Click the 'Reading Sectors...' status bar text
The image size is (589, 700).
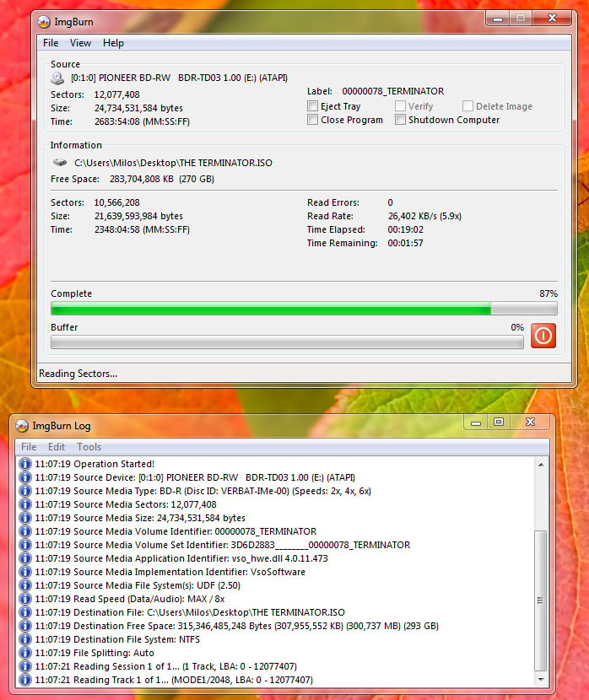pos(78,374)
